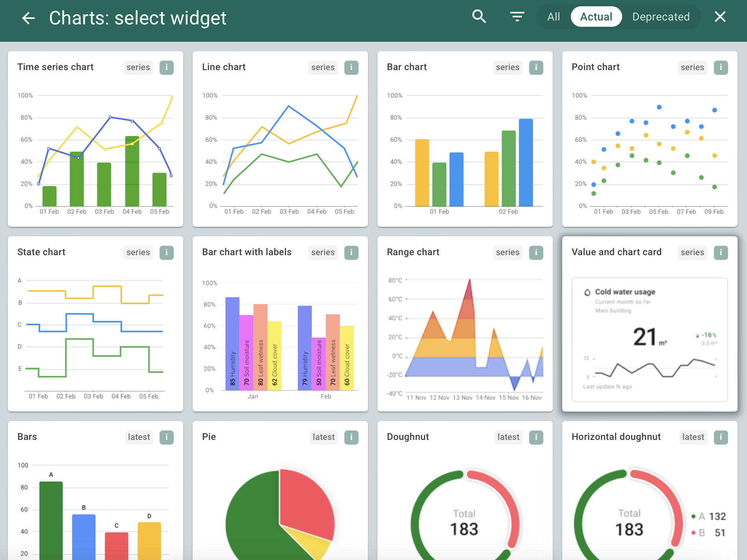Click series tag on Bar chart with labels

pyautogui.click(x=323, y=252)
